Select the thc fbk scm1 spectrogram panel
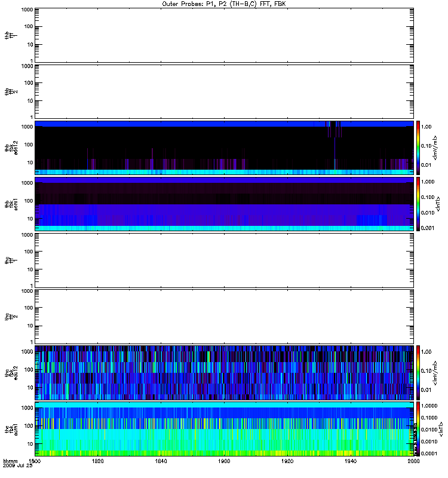 point(224,429)
